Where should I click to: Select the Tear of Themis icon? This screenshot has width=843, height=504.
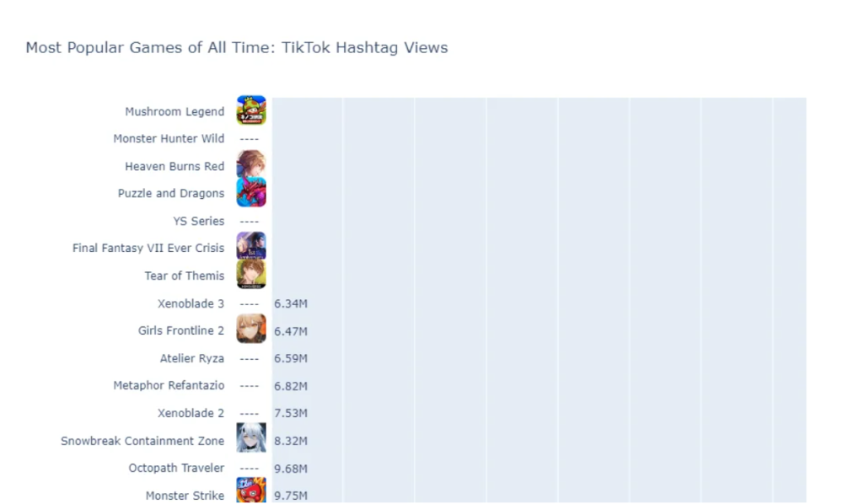251,275
